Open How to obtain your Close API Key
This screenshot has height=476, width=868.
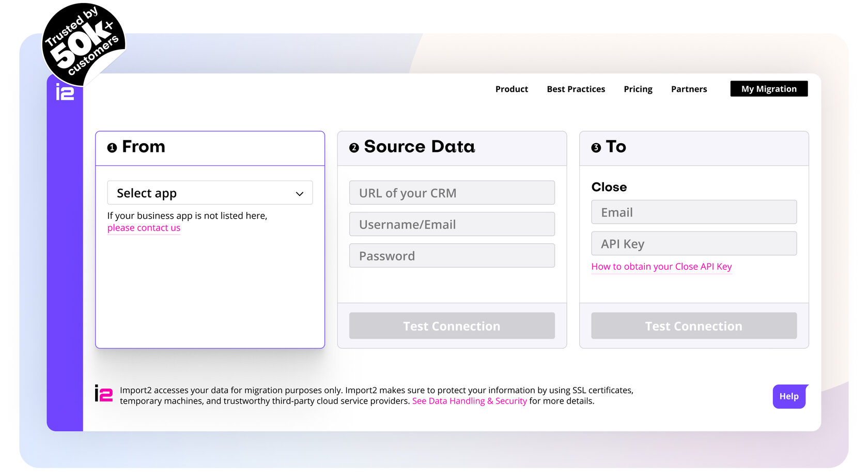[x=661, y=267]
